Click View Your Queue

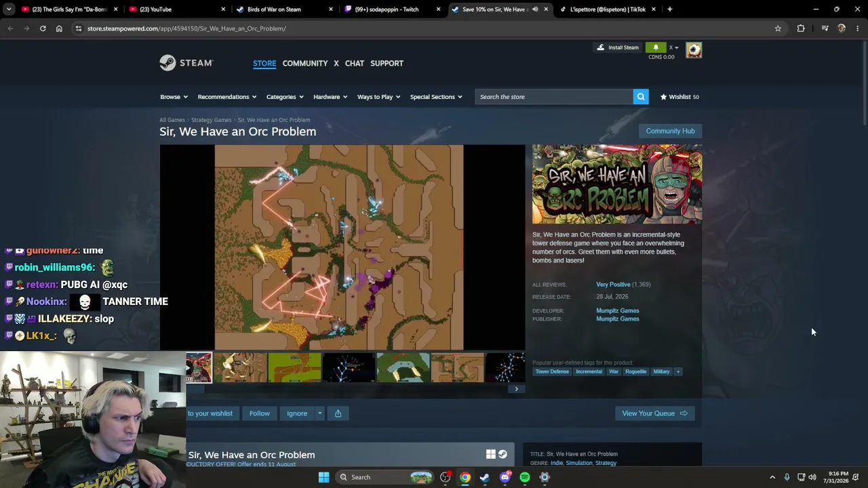coord(654,413)
